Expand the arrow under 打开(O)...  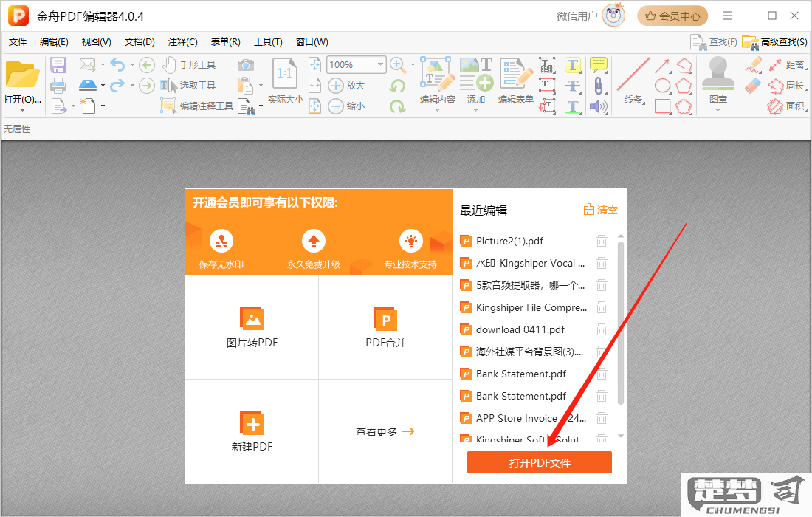click(21, 110)
